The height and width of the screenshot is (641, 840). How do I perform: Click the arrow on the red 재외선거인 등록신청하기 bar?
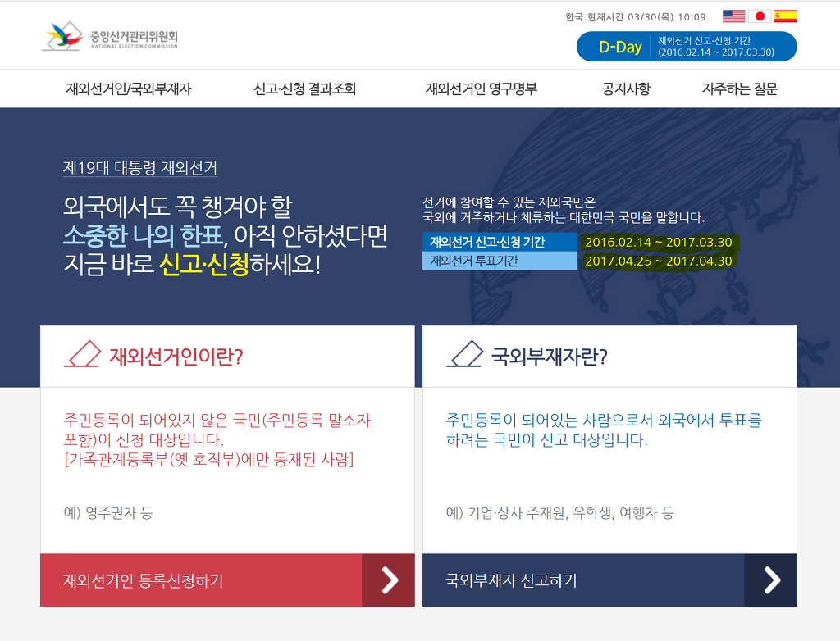pos(388,580)
